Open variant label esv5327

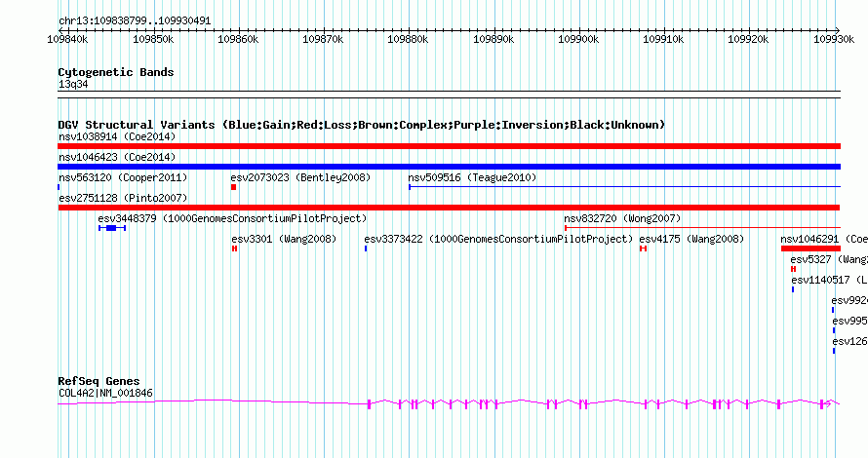829,259
